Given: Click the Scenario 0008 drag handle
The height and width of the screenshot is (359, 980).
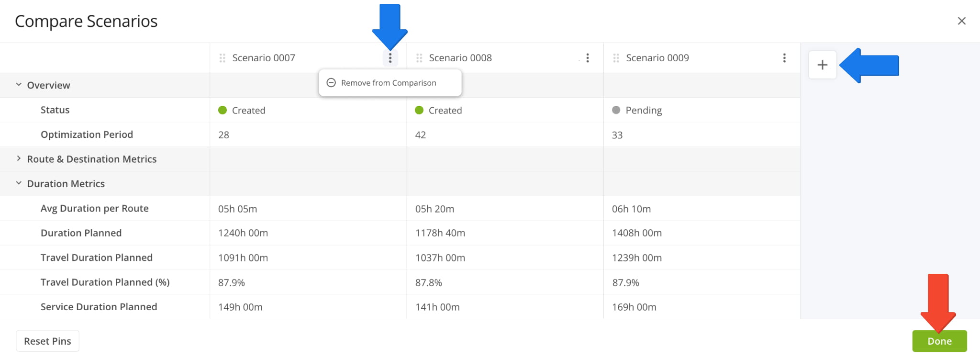Looking at the screenshot, I should click(419, 58).
